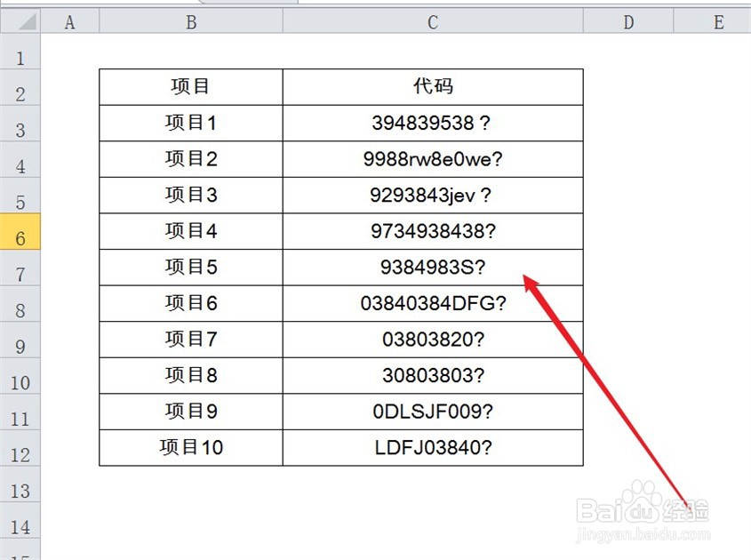
Task: Select cell containing 项目6
Action: 191,304
